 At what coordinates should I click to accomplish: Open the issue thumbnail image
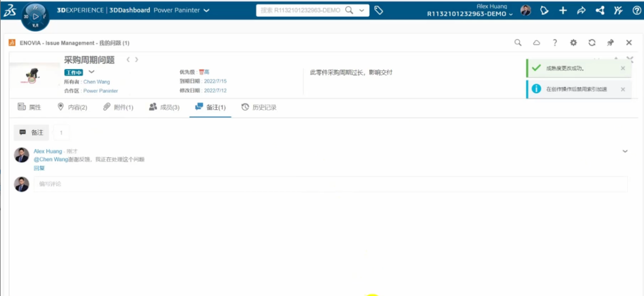tap(35, 76)
